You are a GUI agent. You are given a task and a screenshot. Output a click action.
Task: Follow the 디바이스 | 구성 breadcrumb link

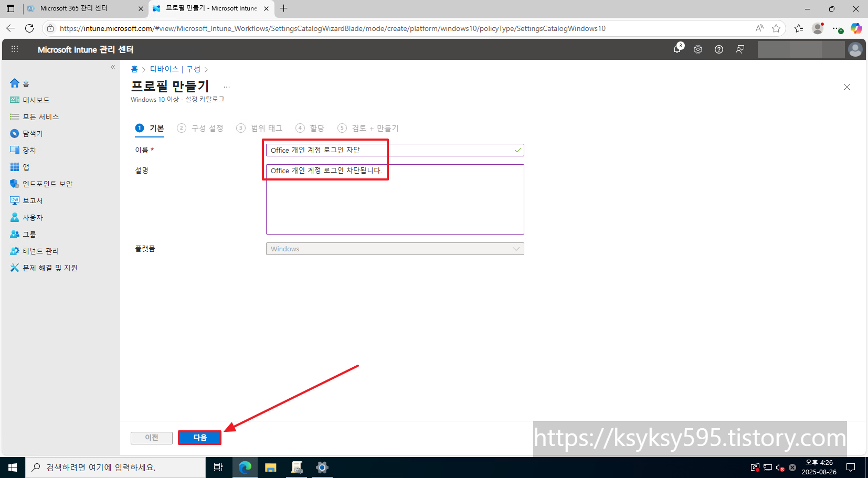175,69
